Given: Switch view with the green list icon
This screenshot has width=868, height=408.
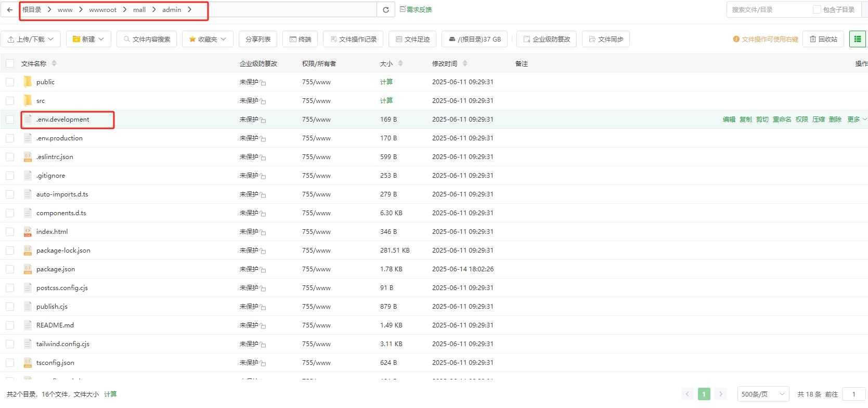Looking at the screenshot, I should pyautogui.click(x=858, y=39).
